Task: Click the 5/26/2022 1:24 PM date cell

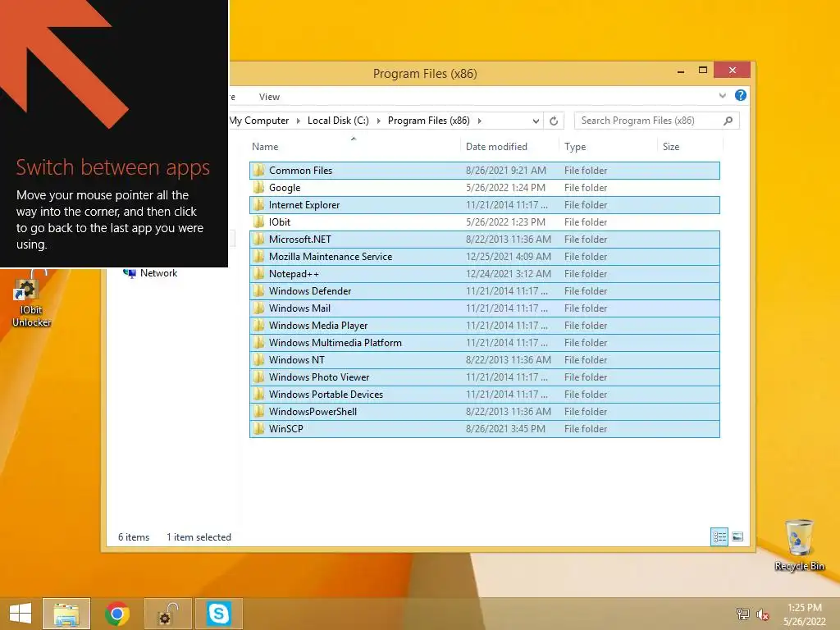Action: click(x=505, y=188)
